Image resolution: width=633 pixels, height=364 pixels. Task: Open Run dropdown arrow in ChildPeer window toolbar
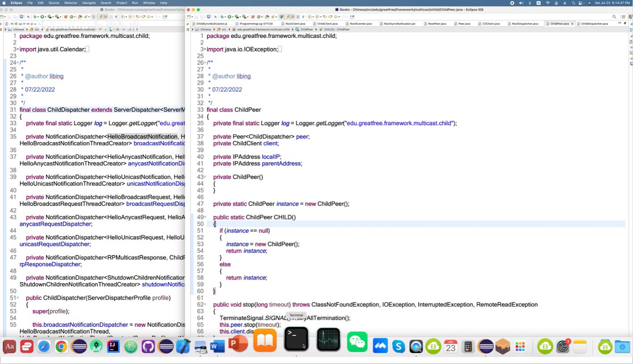(x=233, y=17)
